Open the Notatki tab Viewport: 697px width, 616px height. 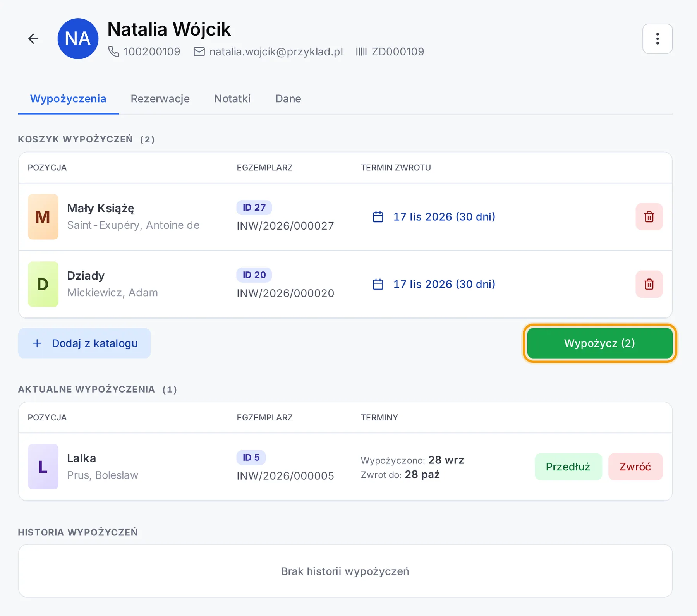click(x=232, y=99)
